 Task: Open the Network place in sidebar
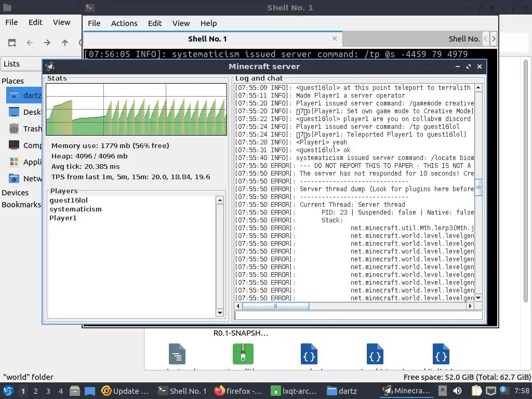point(24,179)
